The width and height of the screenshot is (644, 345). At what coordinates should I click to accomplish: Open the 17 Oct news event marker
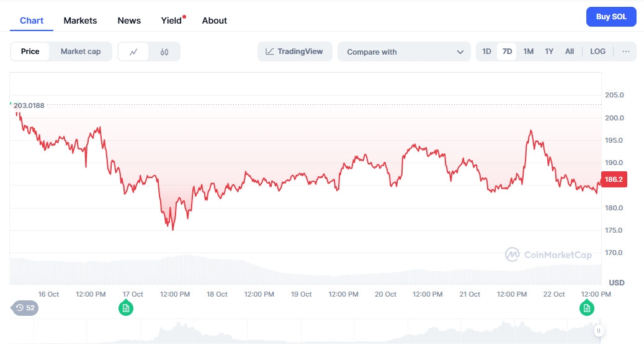[126, 308]
